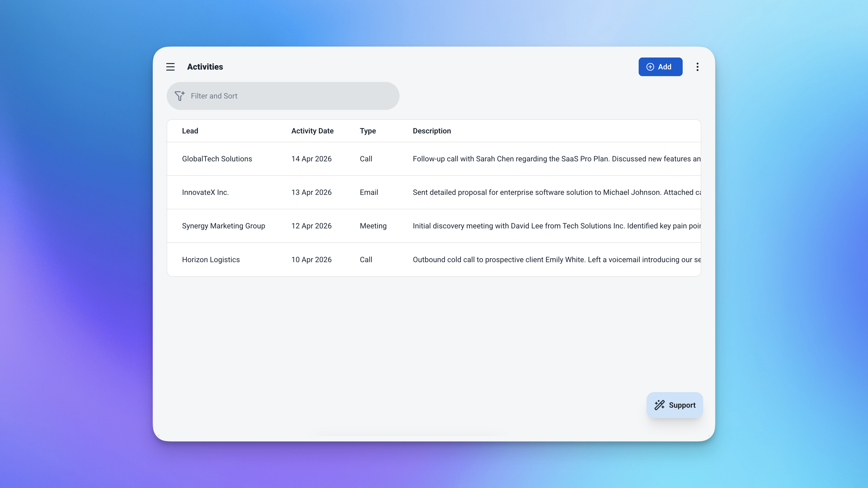Click the plus circle icon in Add
The height and width of the screenshot is (488, 868).
650,67
